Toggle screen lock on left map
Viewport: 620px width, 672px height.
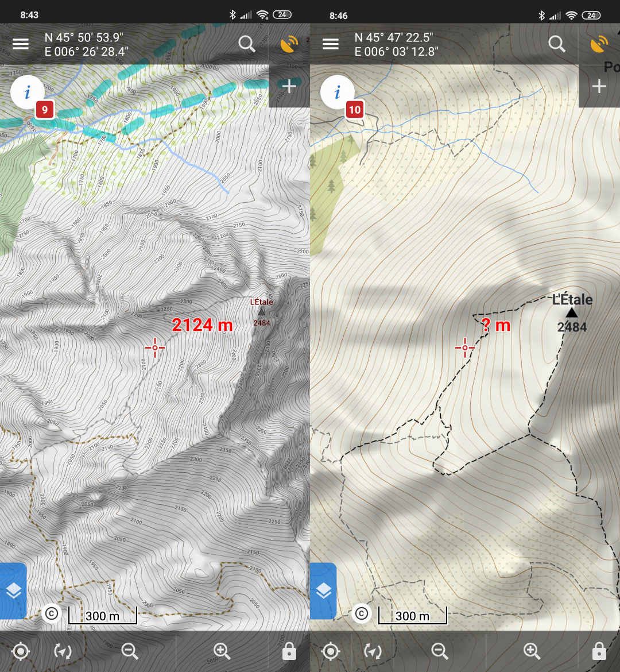coord(289,651)
